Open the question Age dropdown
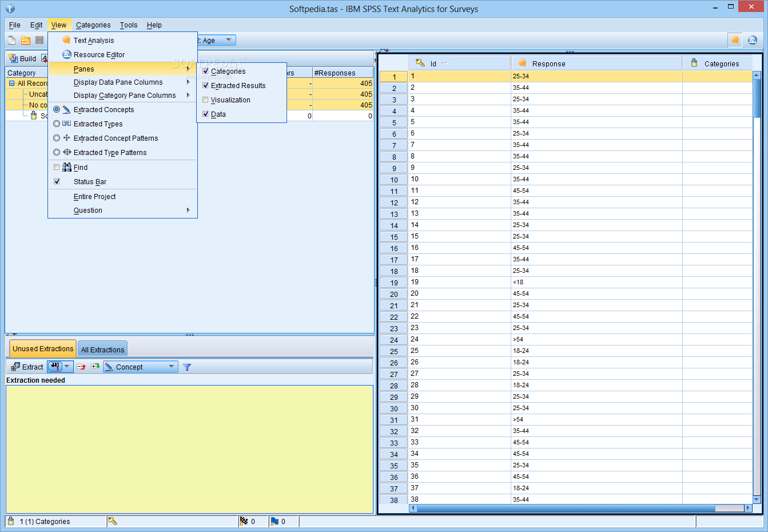This screenshot has width=768, height=532. coord(229,40)
